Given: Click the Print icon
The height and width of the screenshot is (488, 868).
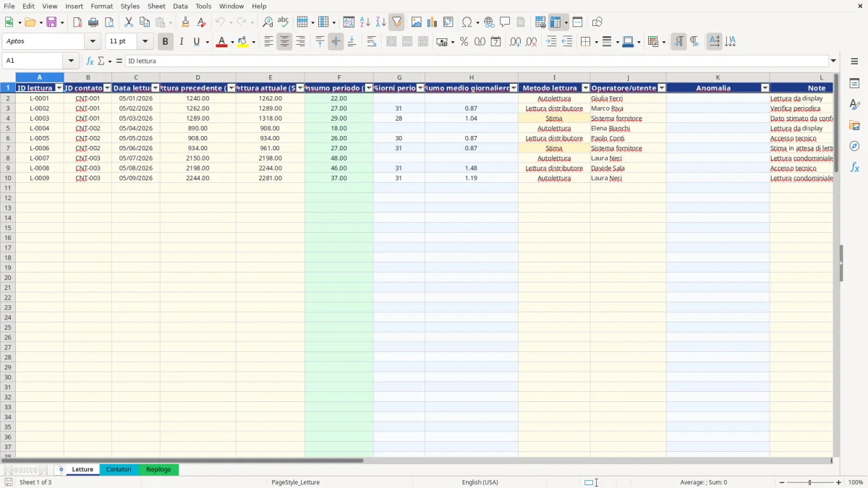Looking at the screenshot, I should [x=93, y=22].
